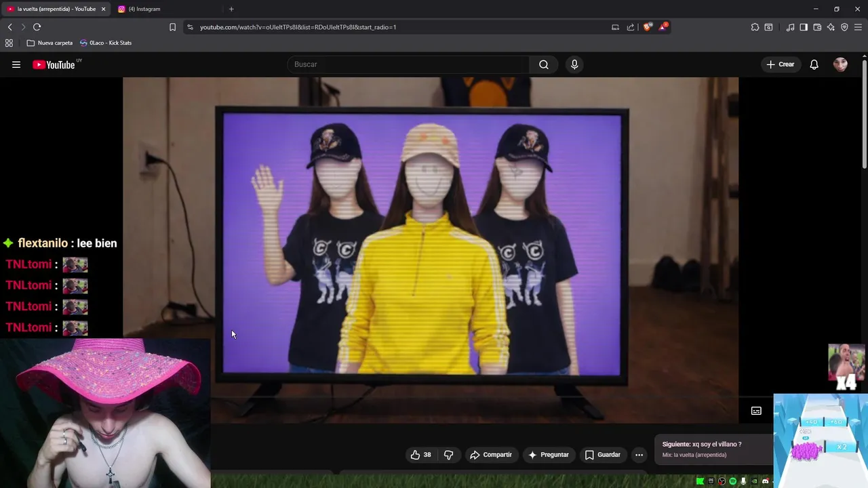Like the video with thumbs up

tap(420, 455)
